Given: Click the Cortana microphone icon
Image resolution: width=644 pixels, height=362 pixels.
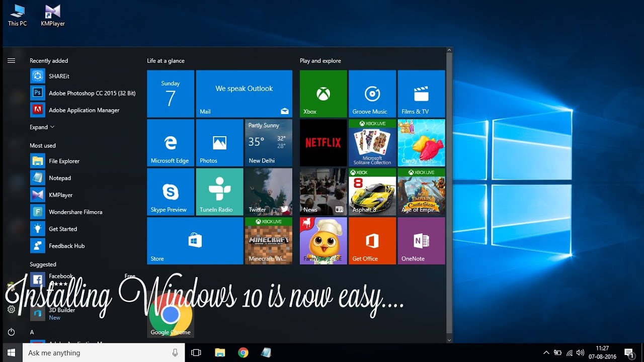Looking at the screenshot, I should tap(175, 353).
